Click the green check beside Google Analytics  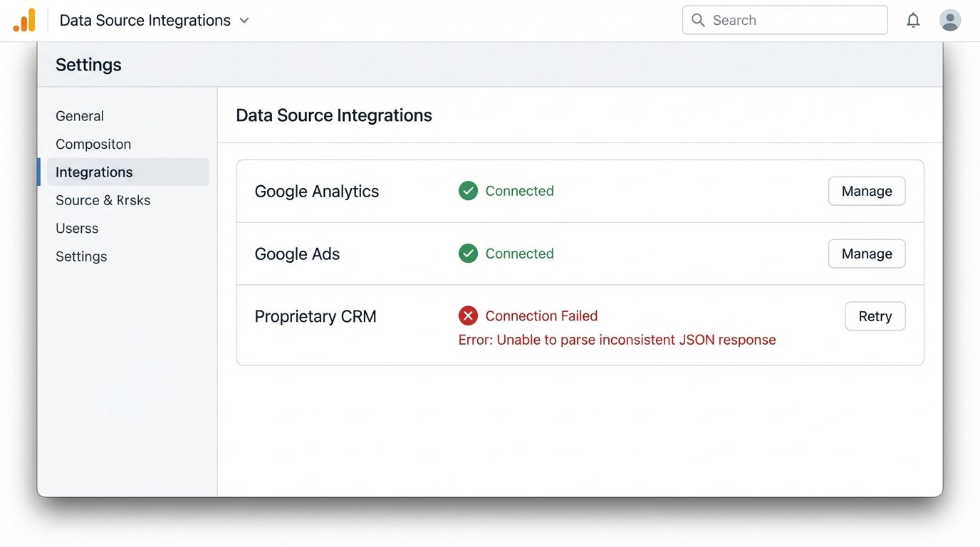tap(468, 190)
